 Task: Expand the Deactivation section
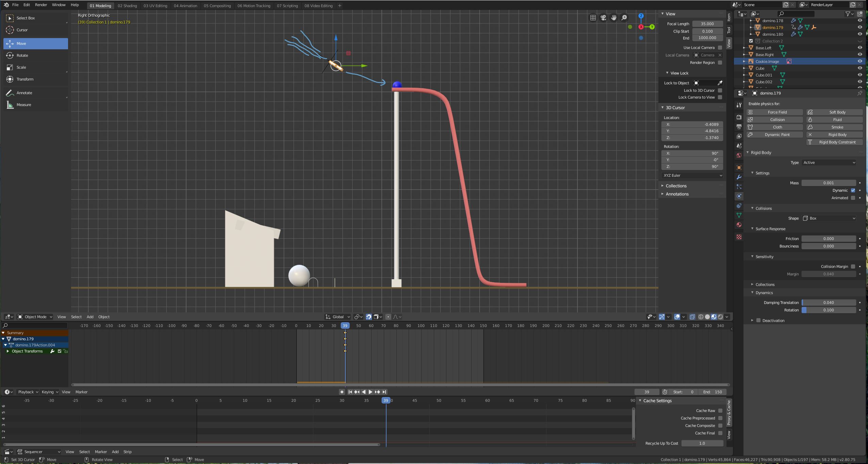click(752, 321)
